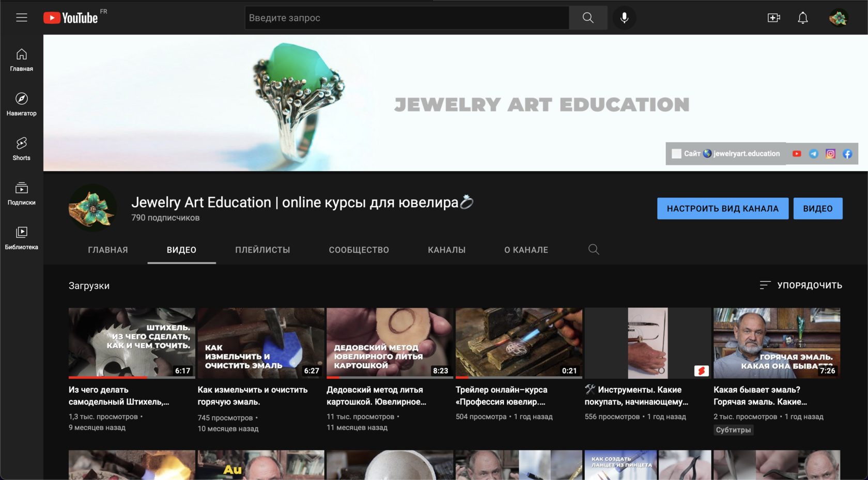The width and height of the screenshot is (868, 480).
Task: Click the Введите запрос search field
Action: coord(407,18)
